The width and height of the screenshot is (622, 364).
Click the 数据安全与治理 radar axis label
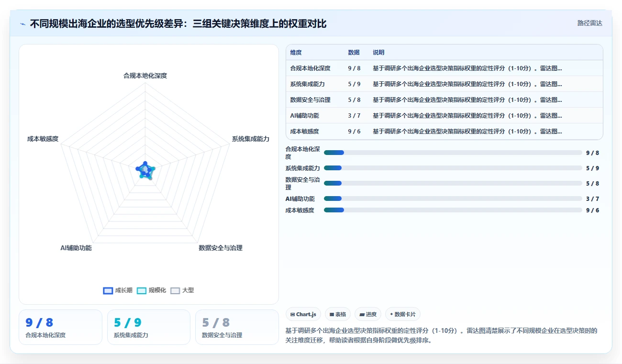click(221, 248)
